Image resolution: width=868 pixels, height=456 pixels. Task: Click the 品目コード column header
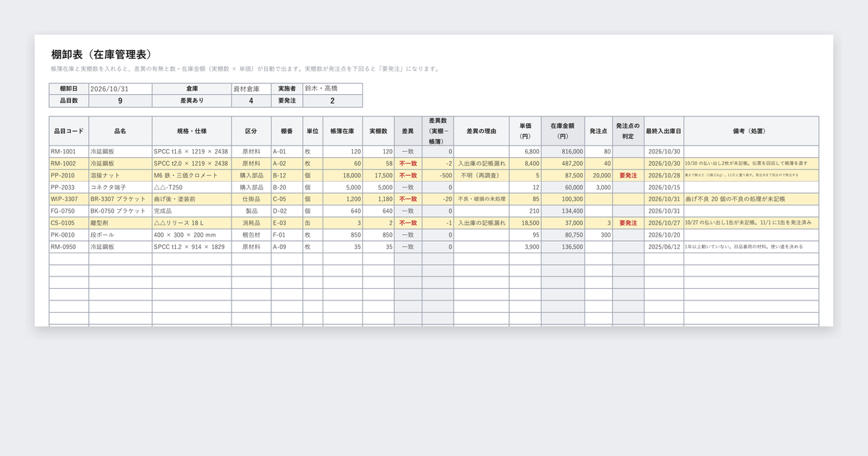[69, 131]
